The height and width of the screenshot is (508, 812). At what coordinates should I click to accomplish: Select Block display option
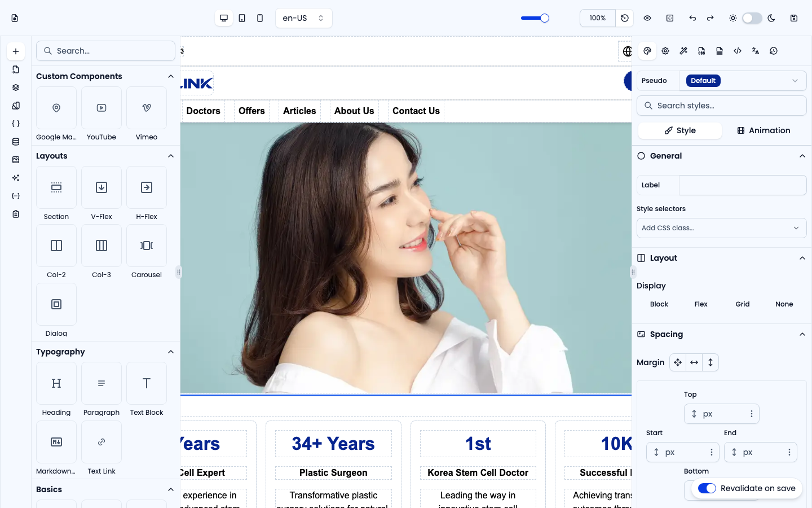(x=659, y=304)
